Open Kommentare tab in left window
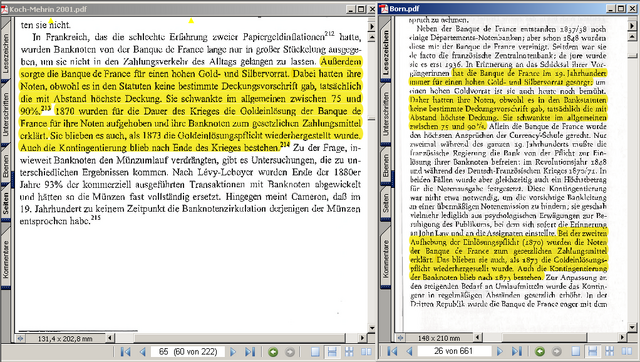The image size is (640, 362). click(x=6, y=259)
